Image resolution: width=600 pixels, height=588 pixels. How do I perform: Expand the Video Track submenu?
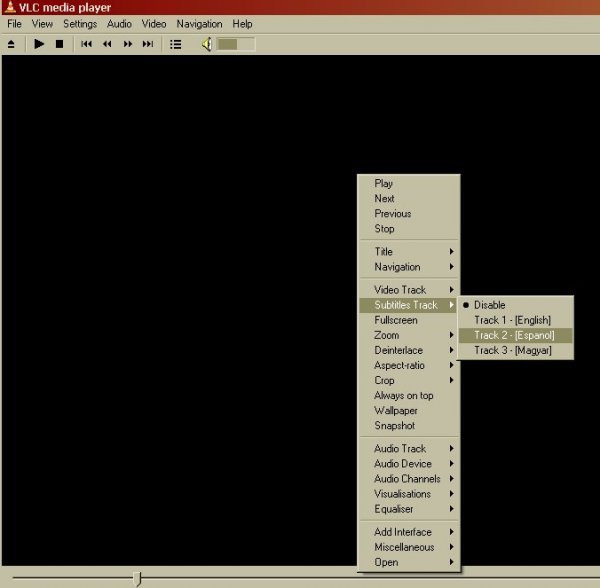tap(408, 290)
